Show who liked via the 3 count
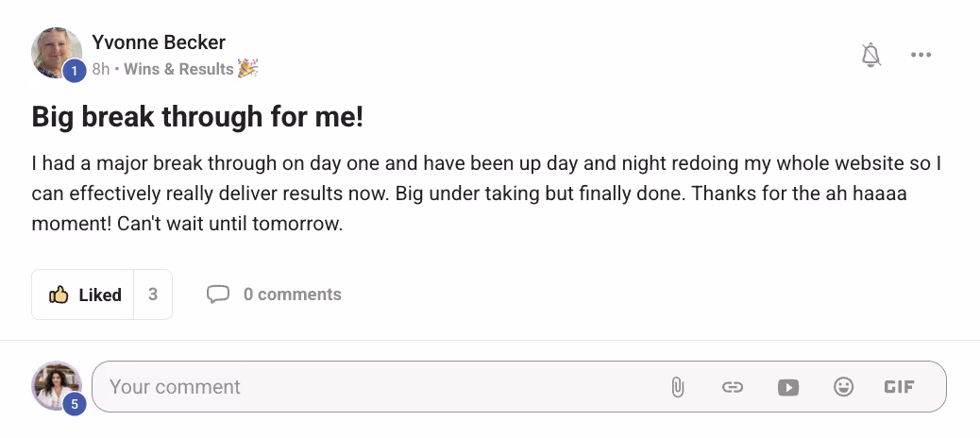 (153, 295)
